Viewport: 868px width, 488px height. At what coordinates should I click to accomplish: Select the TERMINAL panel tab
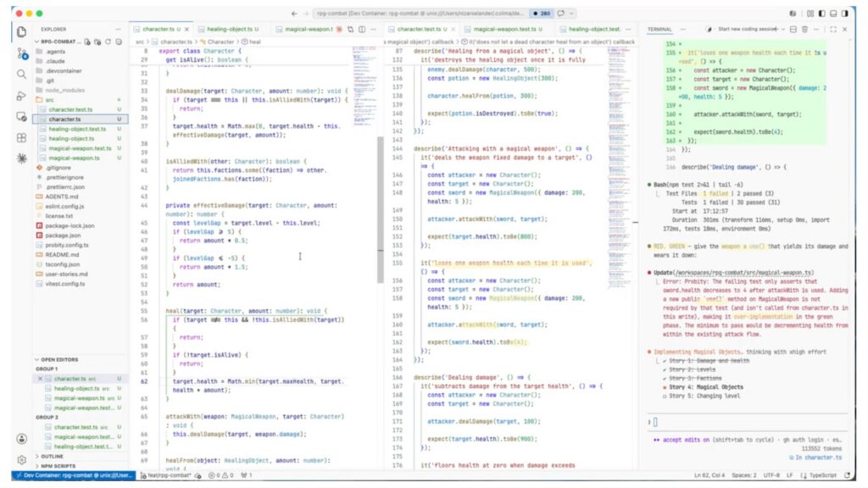pos(659,29)
